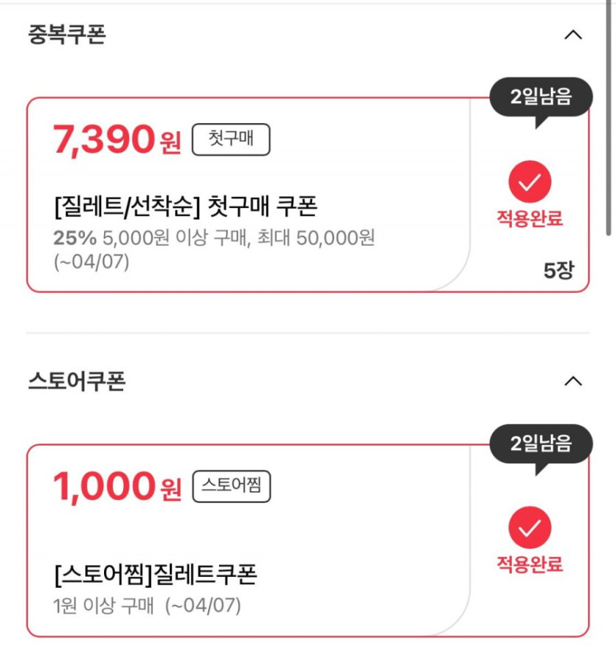Click the vertical scrollbar on right edge
The image size is (616, 672).
(609, 118)
